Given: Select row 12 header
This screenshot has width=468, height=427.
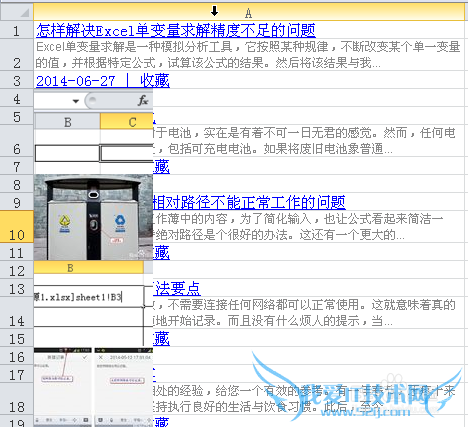Looking at the screenshot, I should click(17, 270).
